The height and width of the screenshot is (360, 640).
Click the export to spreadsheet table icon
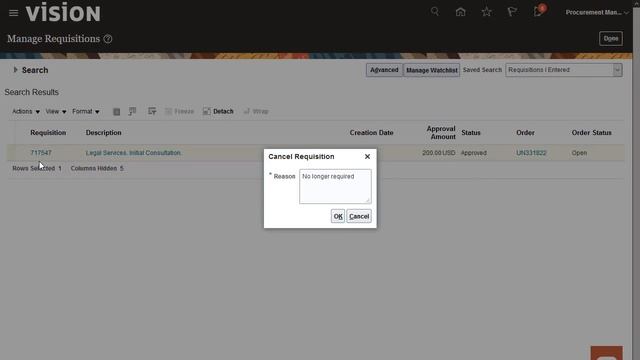pos(116,111)
